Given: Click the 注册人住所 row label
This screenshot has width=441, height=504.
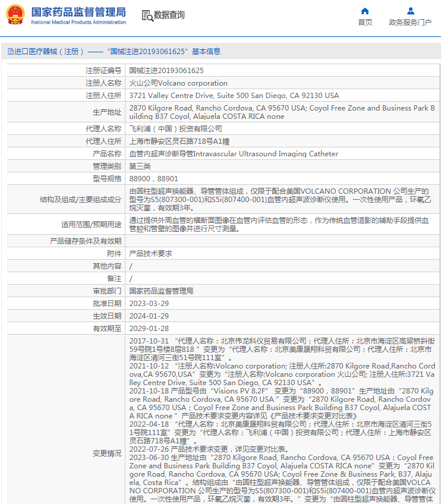Looking at the screenshot, I should click(x=103, y=96).
